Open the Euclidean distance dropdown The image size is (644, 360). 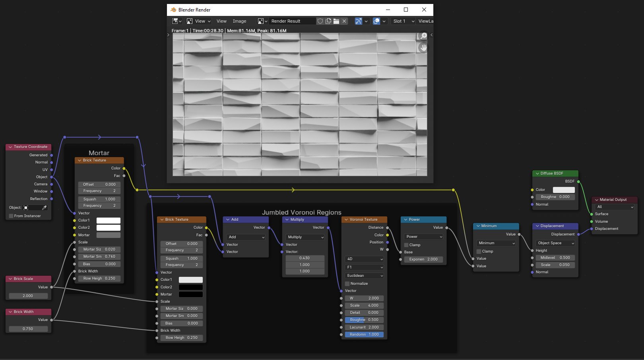(364, 276)
